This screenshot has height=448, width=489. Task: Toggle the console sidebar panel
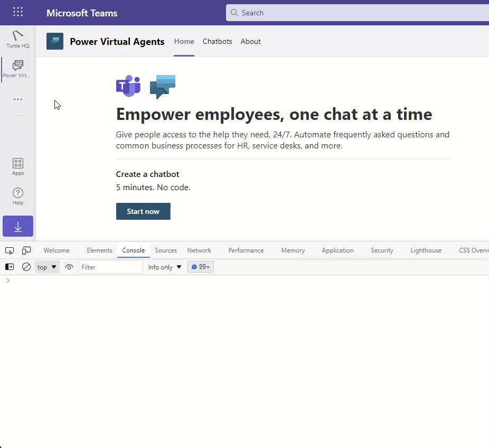(10, 267)
